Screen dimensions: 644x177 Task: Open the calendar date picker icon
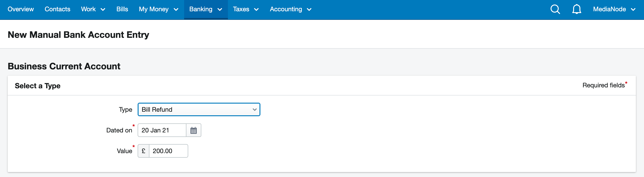[x=194, y=130]
